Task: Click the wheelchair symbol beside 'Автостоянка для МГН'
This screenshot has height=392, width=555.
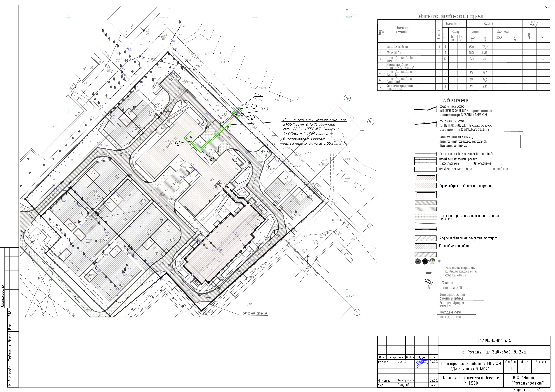Action: click(x=429, y=287)
